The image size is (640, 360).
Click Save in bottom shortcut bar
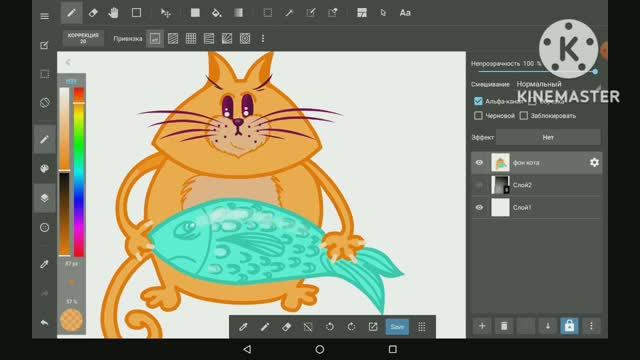click(397, 327)
